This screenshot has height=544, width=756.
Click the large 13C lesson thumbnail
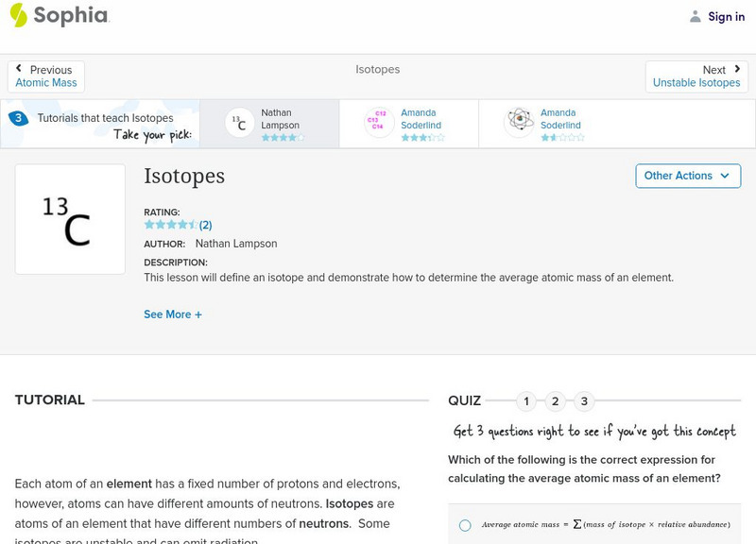pyautogui.click(x=70, y=219)
